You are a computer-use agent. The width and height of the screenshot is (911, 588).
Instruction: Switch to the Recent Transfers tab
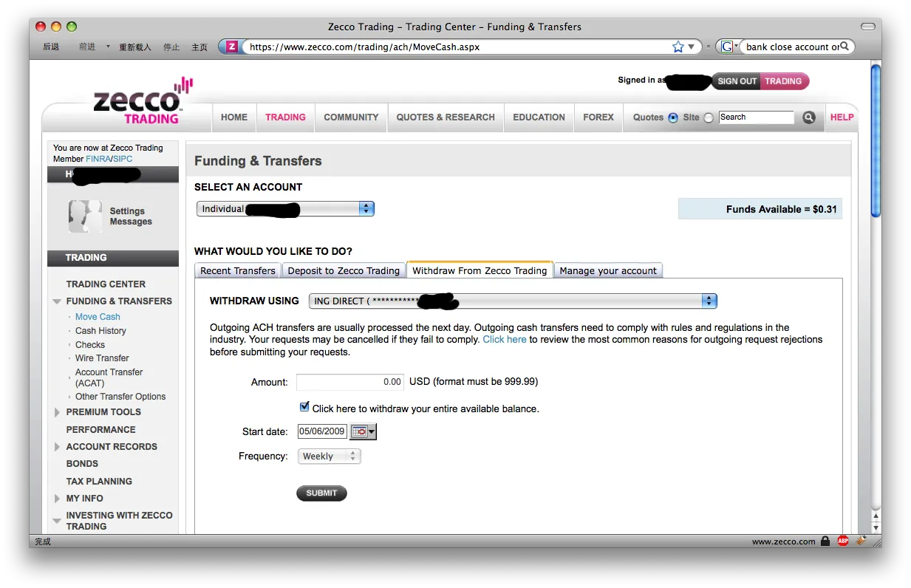238,270
